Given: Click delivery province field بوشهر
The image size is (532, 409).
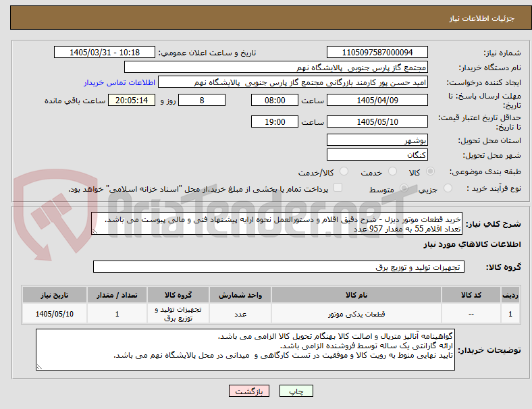Looking at the screenshot, I should pos(377,140).
